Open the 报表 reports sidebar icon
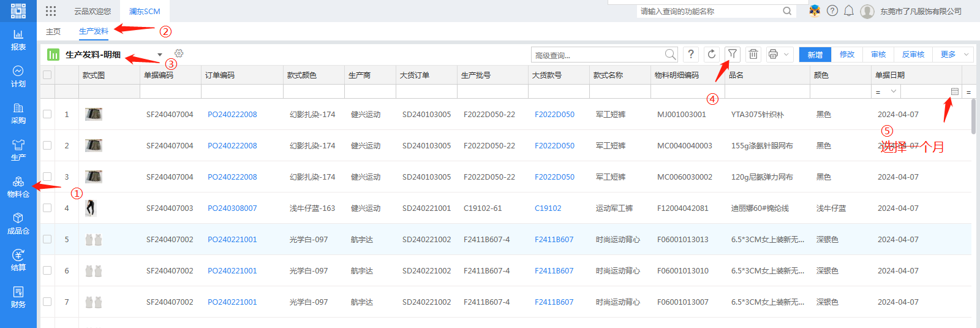The width and height of the screenshot is (980, 328). coord(18,40)
